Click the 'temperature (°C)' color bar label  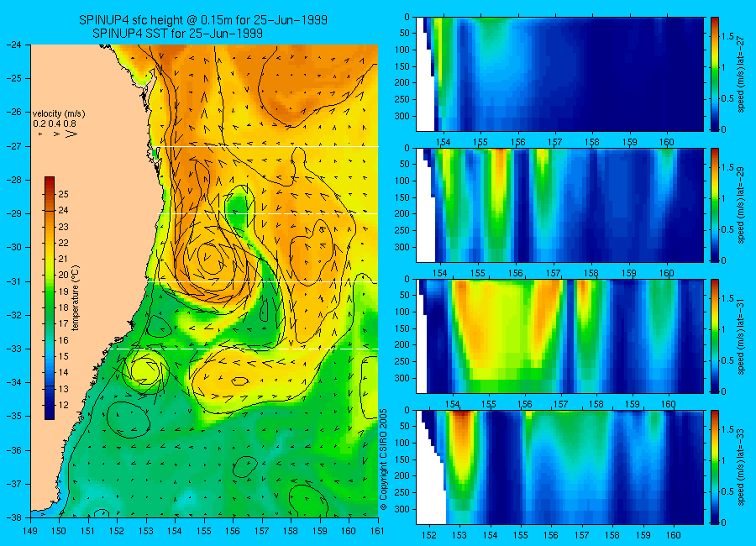pos(76,298)
